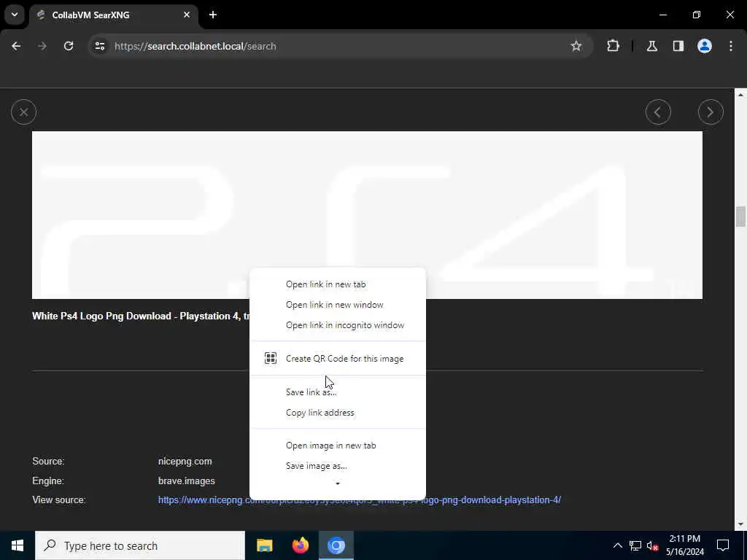Choose Open link in incognito window

click(x=337, y=325)
